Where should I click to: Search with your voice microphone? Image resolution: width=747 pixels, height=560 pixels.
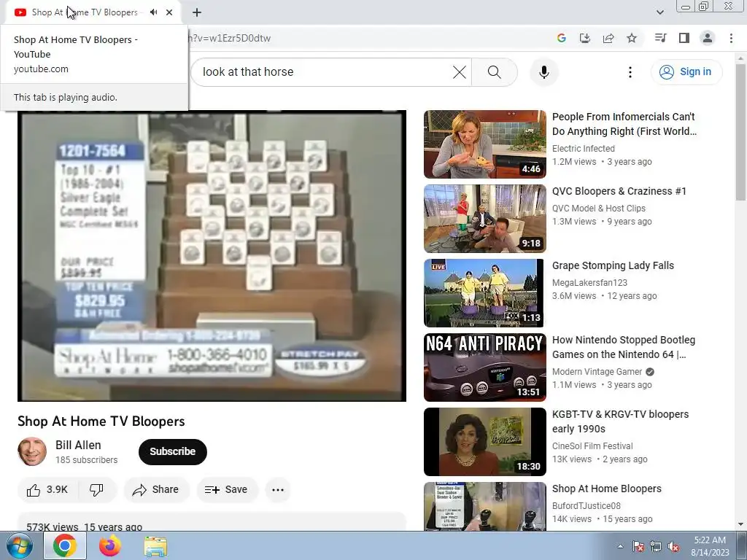point(543,72)
